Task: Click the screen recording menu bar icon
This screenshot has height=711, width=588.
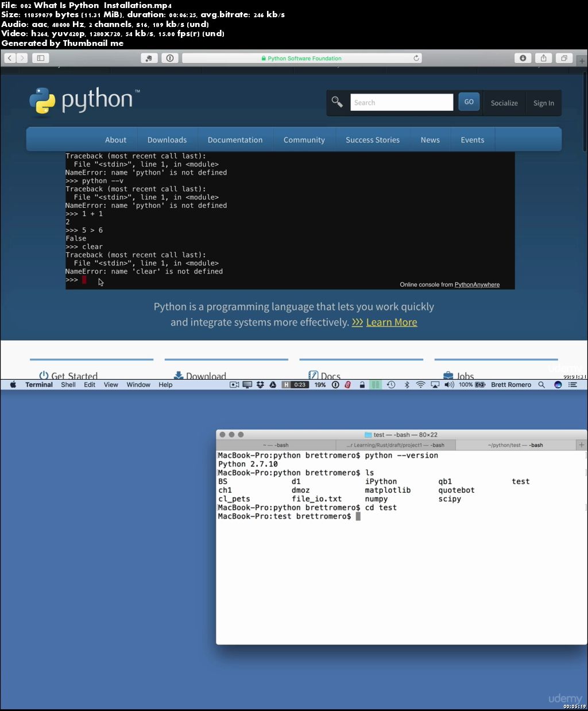Action: [234, 385]
